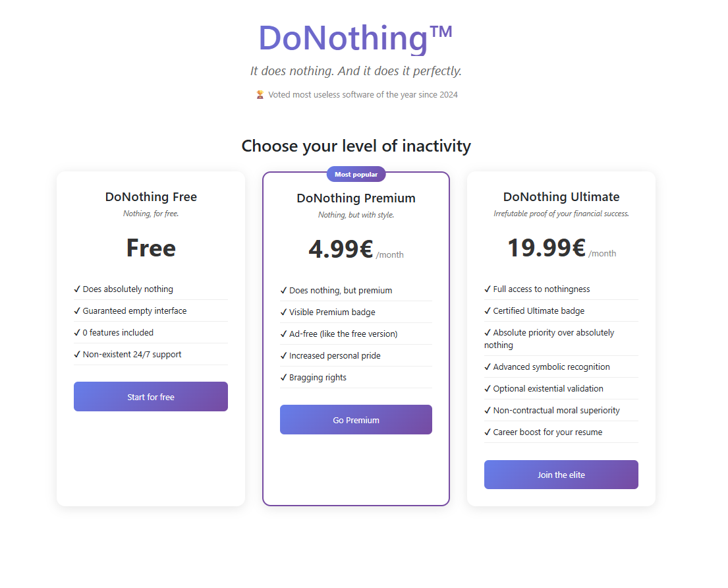The width and height of the screenshot is (728, 588).
Task: Click the "Most popular" badge
Action: 356,174
